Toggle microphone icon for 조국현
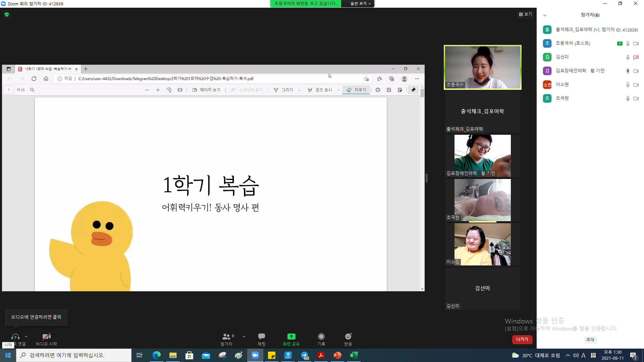Image resolution: width=644 pixels, height=362 pixels. [628, 99]
